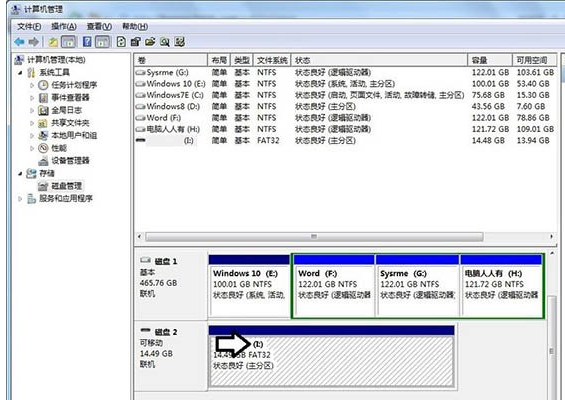
Task: Click the magnifier search toolbar icon
Action: (165, 42)
